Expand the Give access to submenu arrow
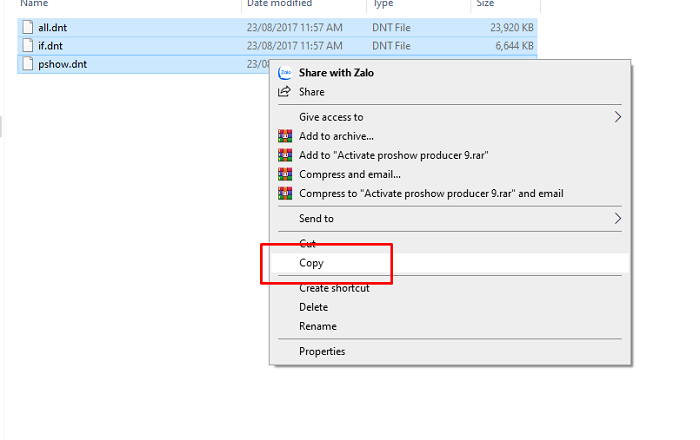Image resolution: width=700 pixels, height=440 pixels. click(x=617, y=117)
